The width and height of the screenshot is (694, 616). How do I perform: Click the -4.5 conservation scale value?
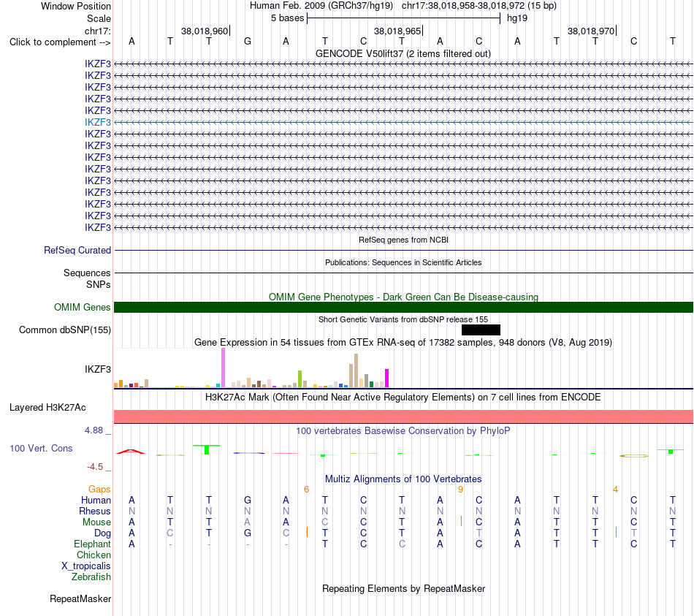95,467
